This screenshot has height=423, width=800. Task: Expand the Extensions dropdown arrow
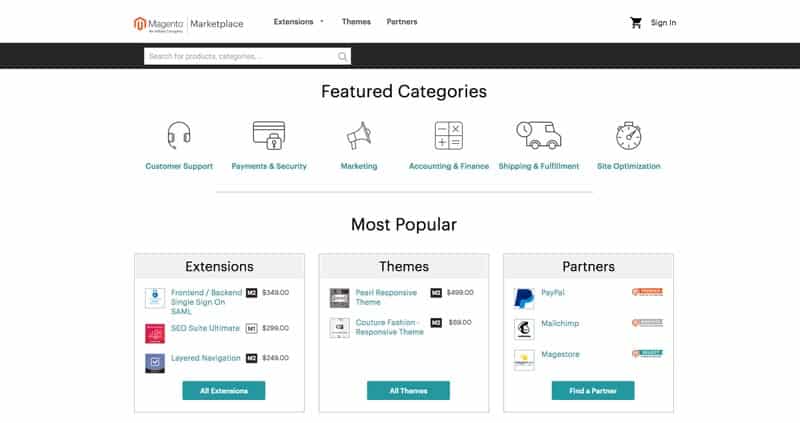pos(322,21)
